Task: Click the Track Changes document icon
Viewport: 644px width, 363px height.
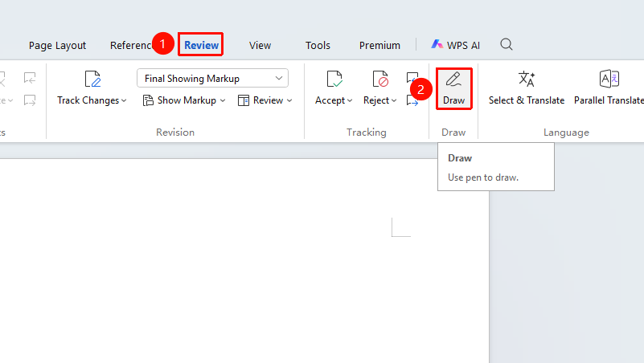Action: (92, 79)
